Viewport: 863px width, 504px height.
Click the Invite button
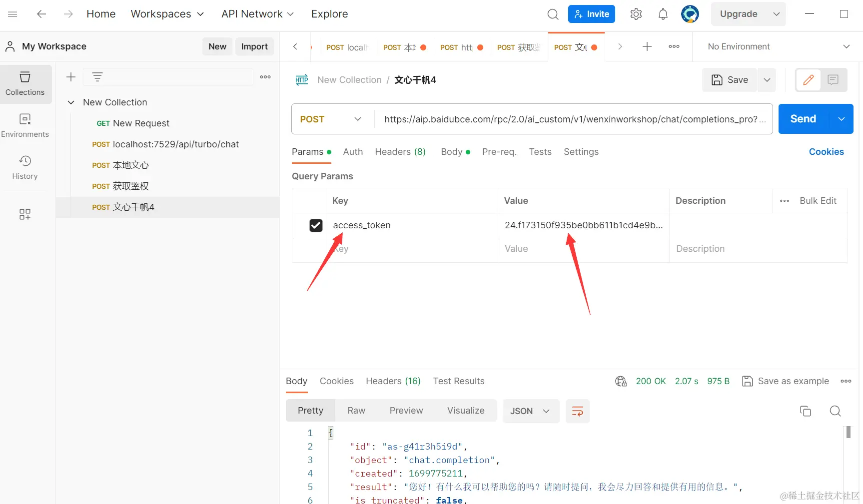pos(592,14)
